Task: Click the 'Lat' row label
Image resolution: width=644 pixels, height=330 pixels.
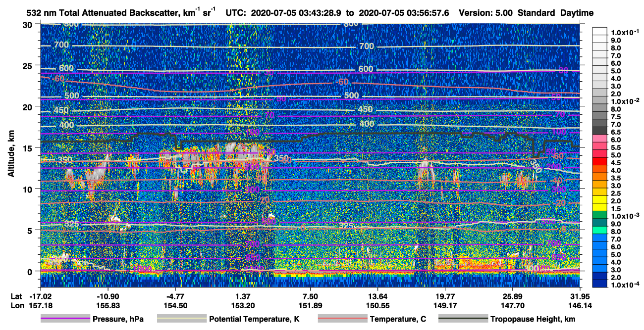Action: click(16, 296)
